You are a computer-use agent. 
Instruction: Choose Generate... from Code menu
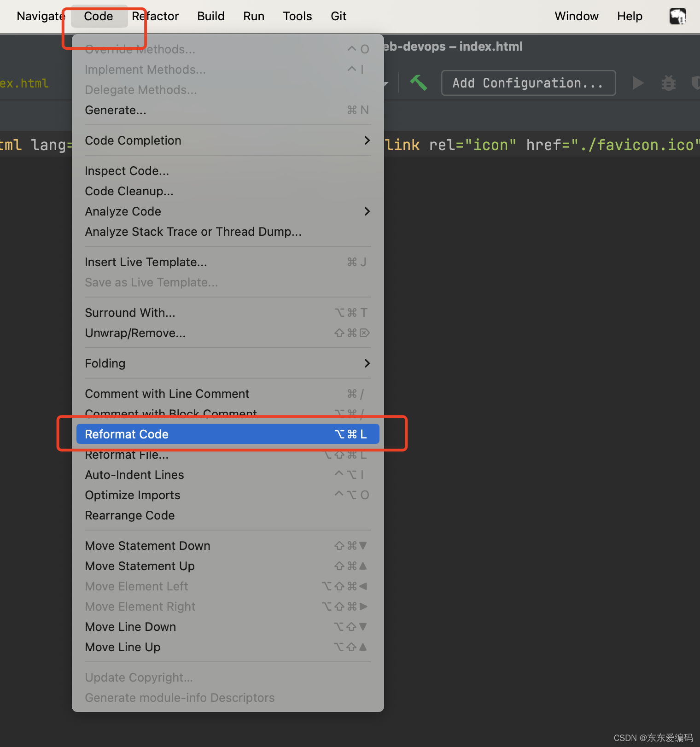(227, 110)
